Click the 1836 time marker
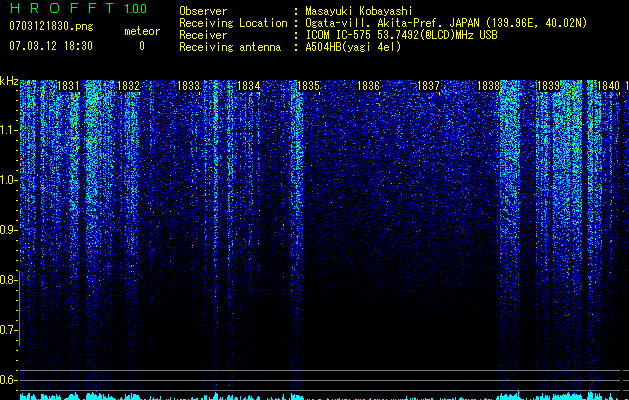The height and width of the screenshot is (400, 629). 368,86
